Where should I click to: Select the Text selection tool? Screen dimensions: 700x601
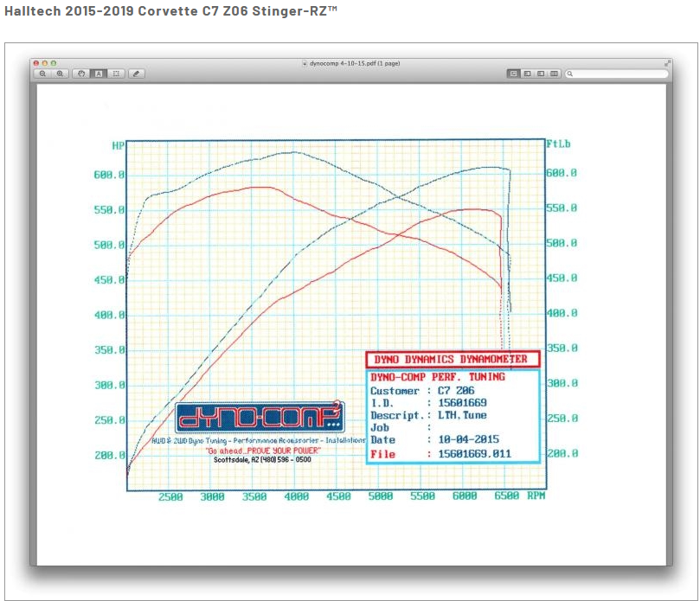tap(99, 74)
